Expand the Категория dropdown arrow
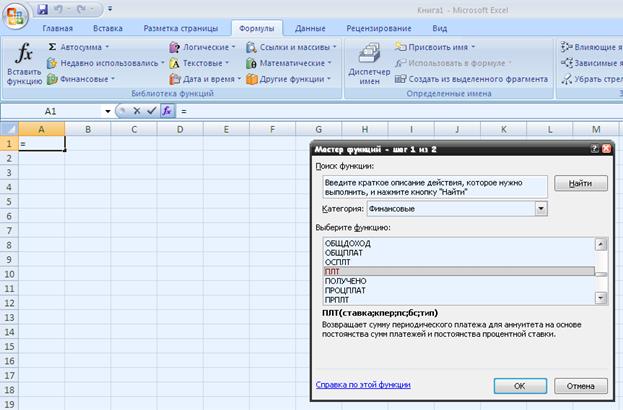623x410 pixels. coord(541,209)
